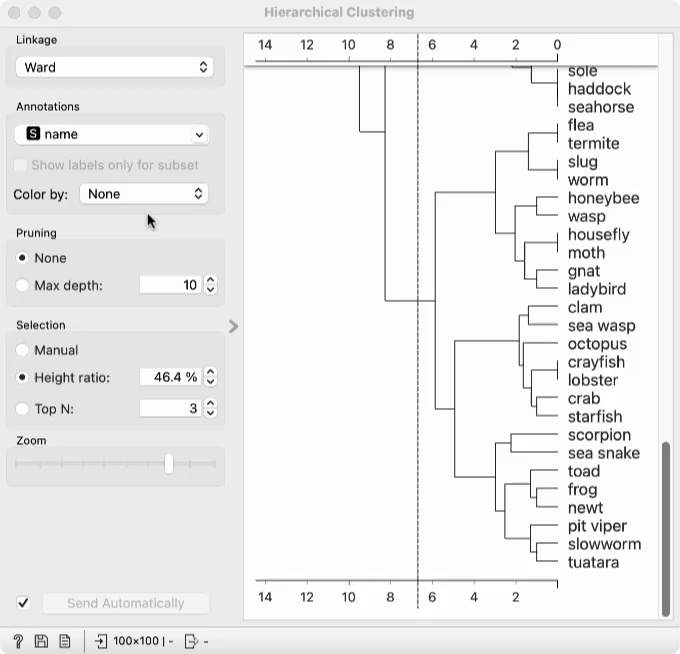Click the flea leaf label
680x654 pixels.
[x=581, y=125]
